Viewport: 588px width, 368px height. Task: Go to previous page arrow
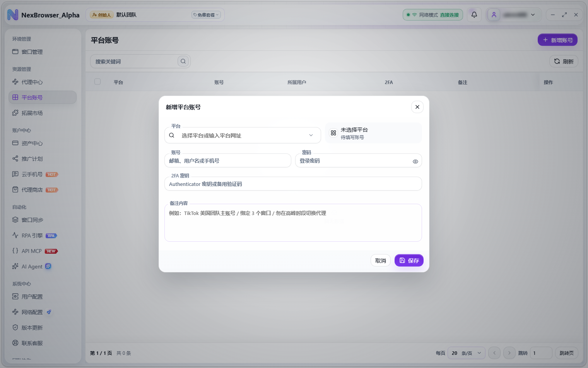[x=494, y=353]
